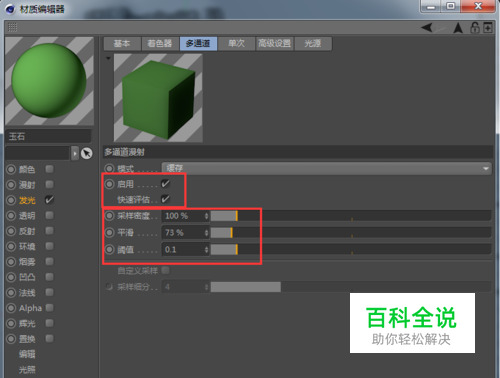Image resolution: width=500 pixels, height=378 pixels.
Task: Click the new window plus icon
Action: coord(488,28)
